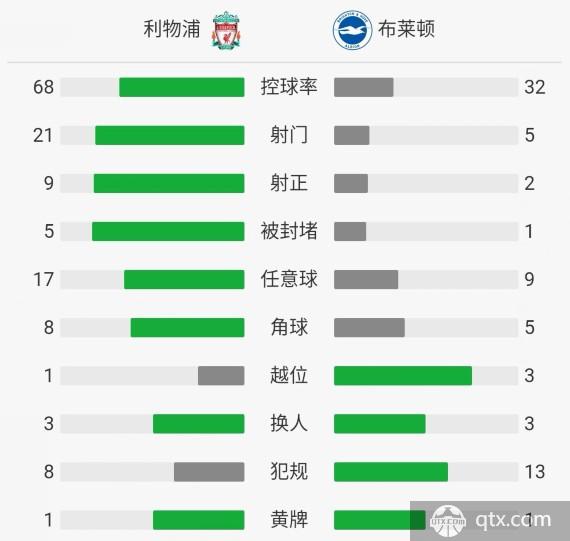Click the 被封堵 blocked shots label
The height and width of the screenshot is (541, 570).
(289, 231)
